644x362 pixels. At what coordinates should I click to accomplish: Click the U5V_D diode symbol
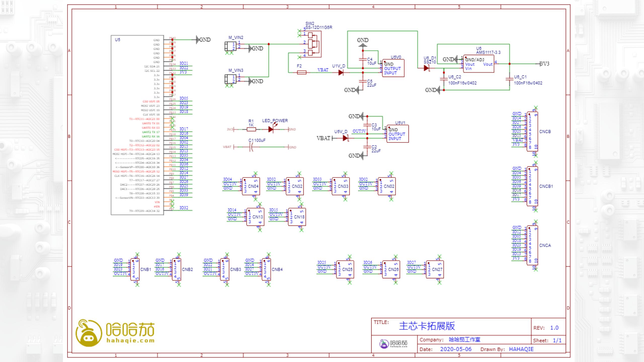click(x=346, y=138)
